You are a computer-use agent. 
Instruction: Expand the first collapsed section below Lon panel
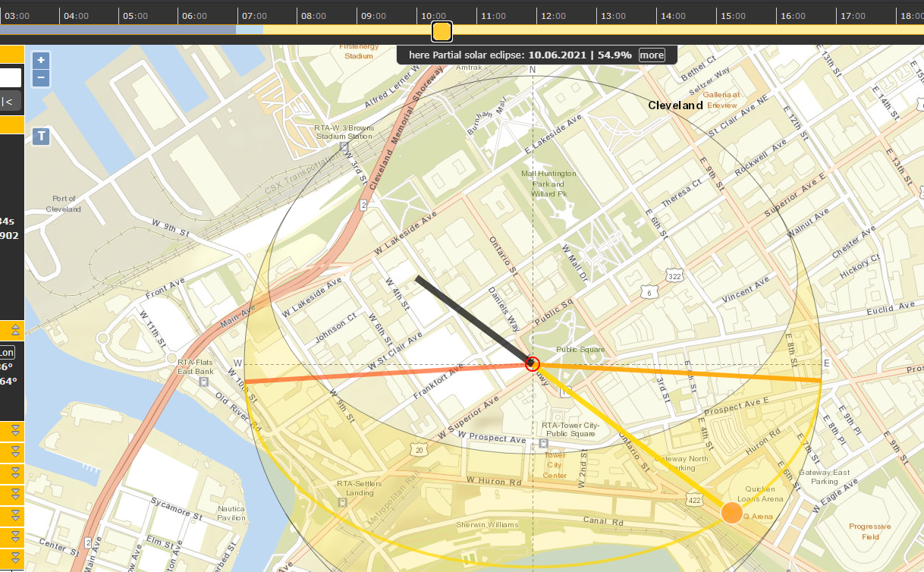14,431
